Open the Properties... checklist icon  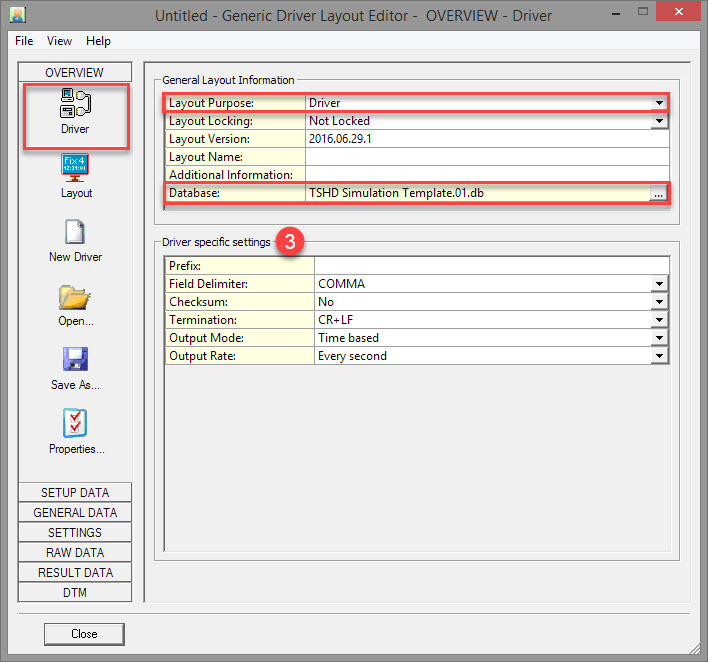(76, 424)
